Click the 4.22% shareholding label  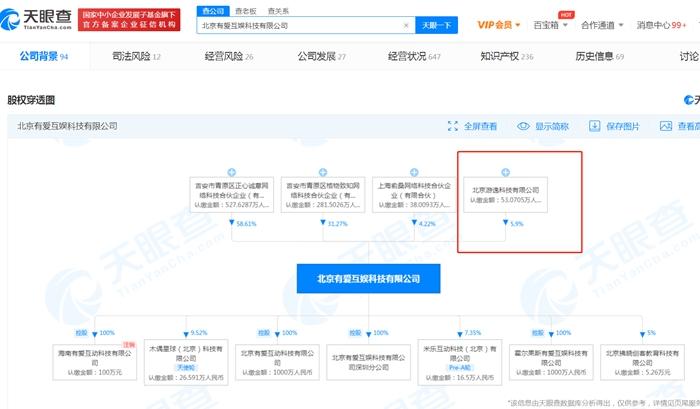click(x=427, y=224)
